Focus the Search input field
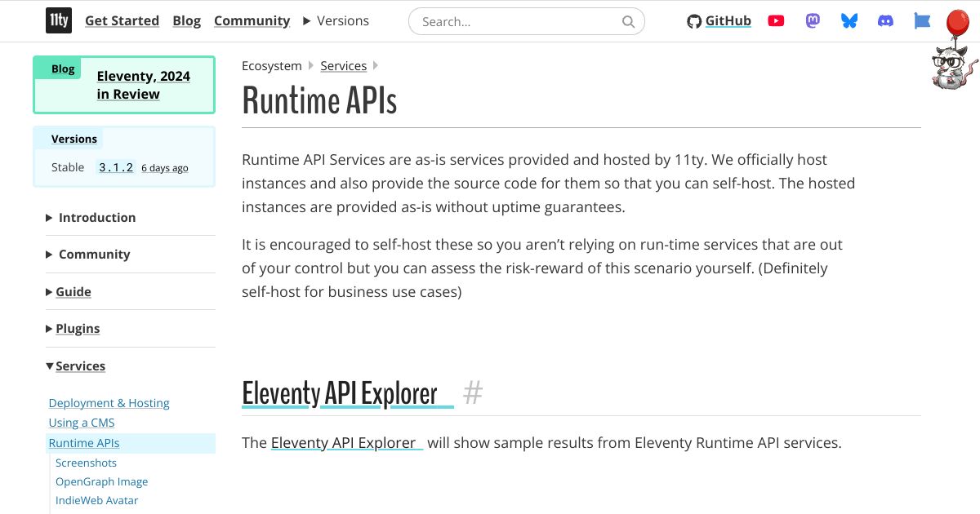Image resolution: width=980 pixels, height=514 pixels. (526, 22)
